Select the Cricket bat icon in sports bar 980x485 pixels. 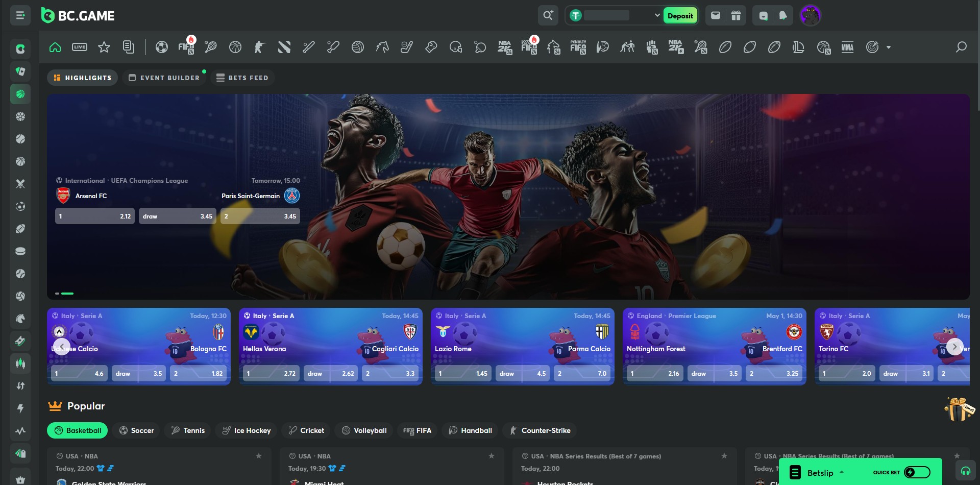[333, 47]
